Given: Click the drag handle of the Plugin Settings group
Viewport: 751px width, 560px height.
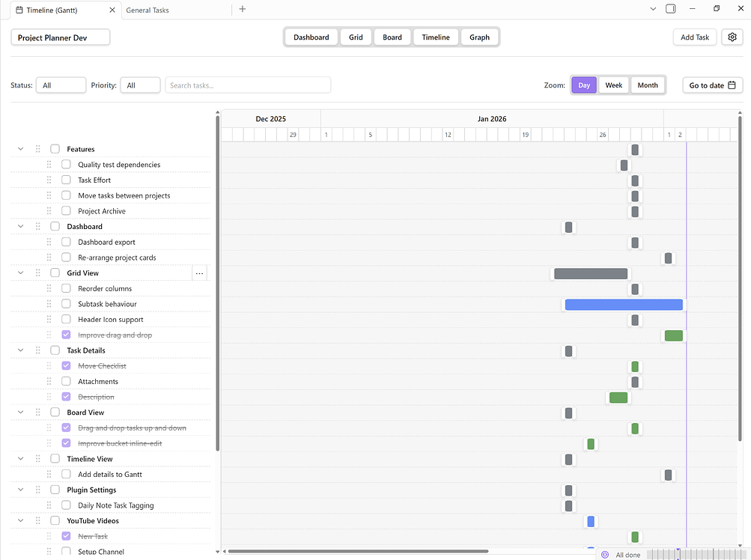Looking at the screenshot, I should click(38, 490).
